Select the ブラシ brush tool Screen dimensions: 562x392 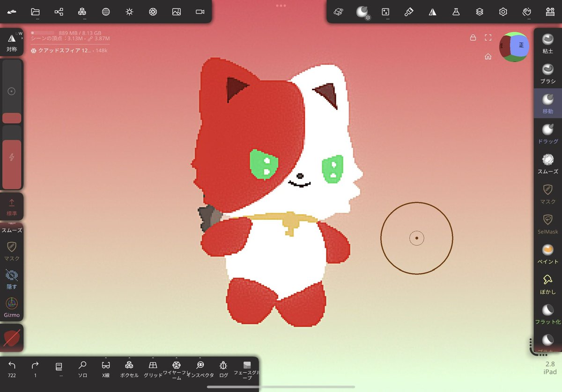tap(547, 74)
